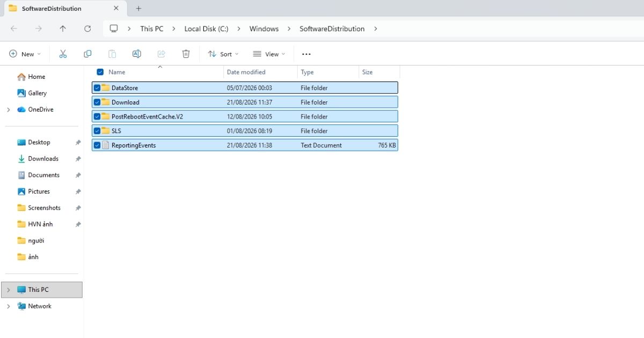The image size is (644, 338).
Task: Unpin Pictures using its pin icon
Action: pyautogui.click(x=78, y=192)
